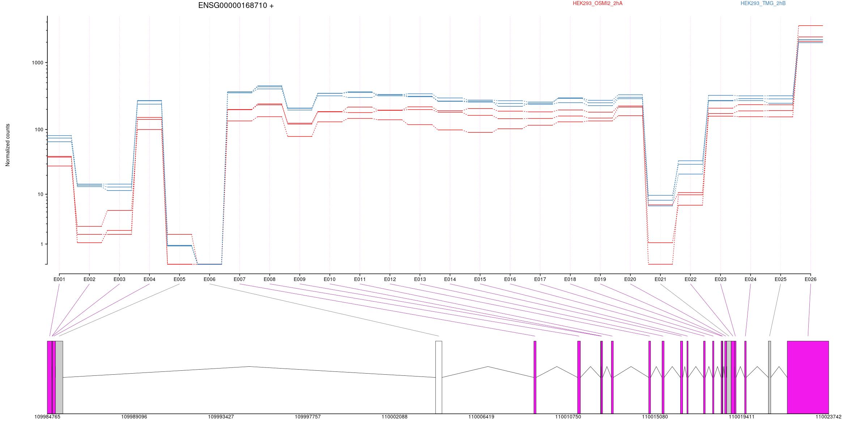The image size is (868, 434).
Task: Click exon label E001
Action: click(x=59, y=279)
